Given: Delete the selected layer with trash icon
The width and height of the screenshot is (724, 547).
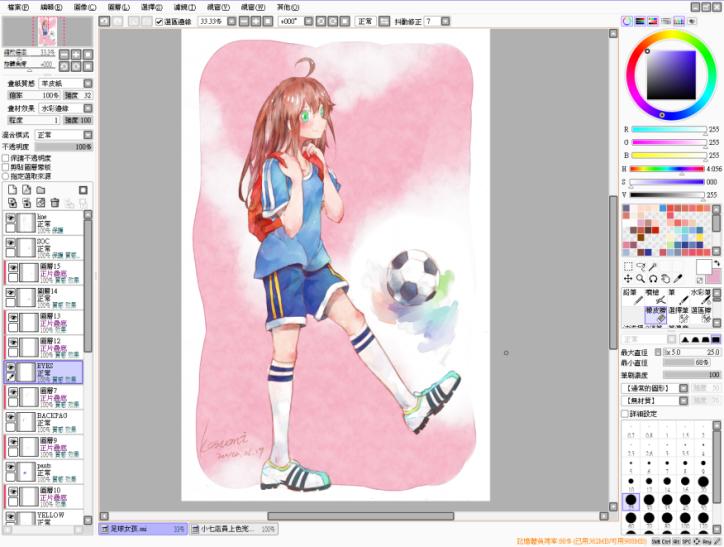Looking at the screenshot, I should pos(55,203).
